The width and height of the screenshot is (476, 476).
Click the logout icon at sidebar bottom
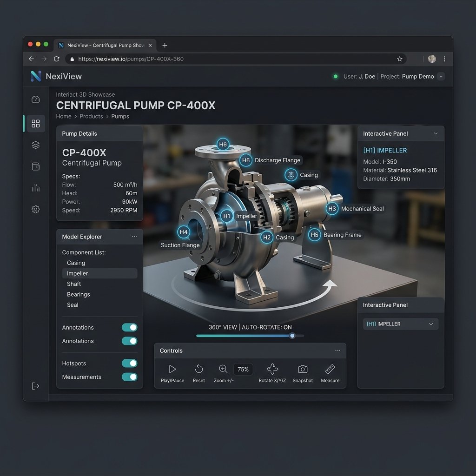click(x=35, y=386)
